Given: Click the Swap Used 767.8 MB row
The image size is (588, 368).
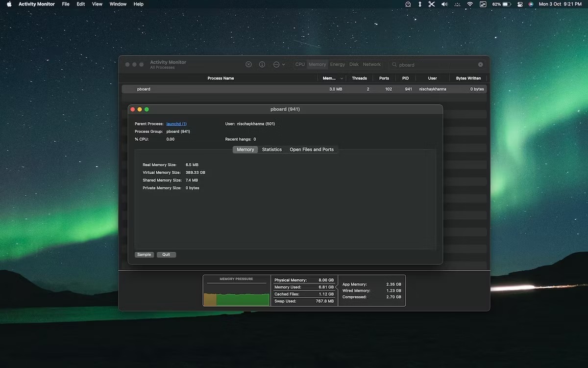Looking at the screenshot, I should coord(304,301).
